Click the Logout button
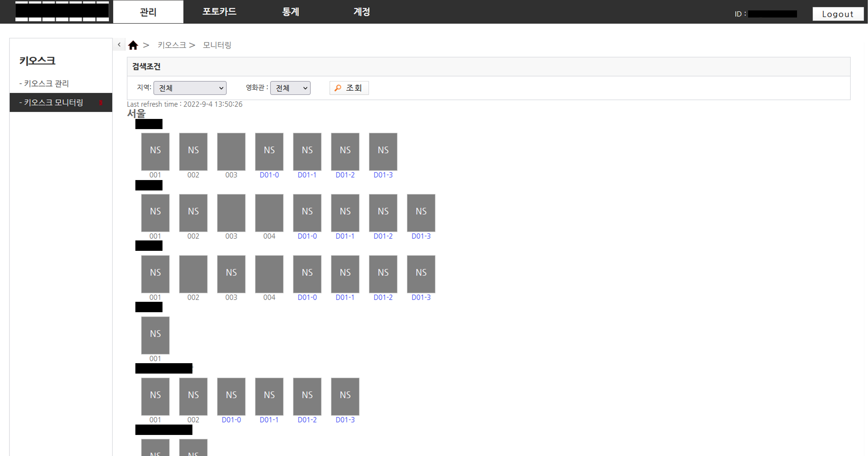Viewport: 868px width, 456px height. (837, 14)
